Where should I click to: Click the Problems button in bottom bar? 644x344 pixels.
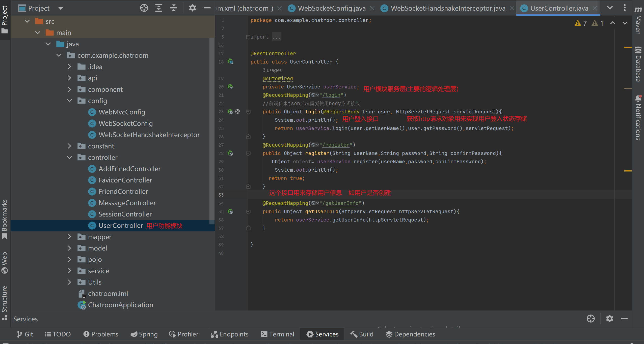[x=101, y=334]
